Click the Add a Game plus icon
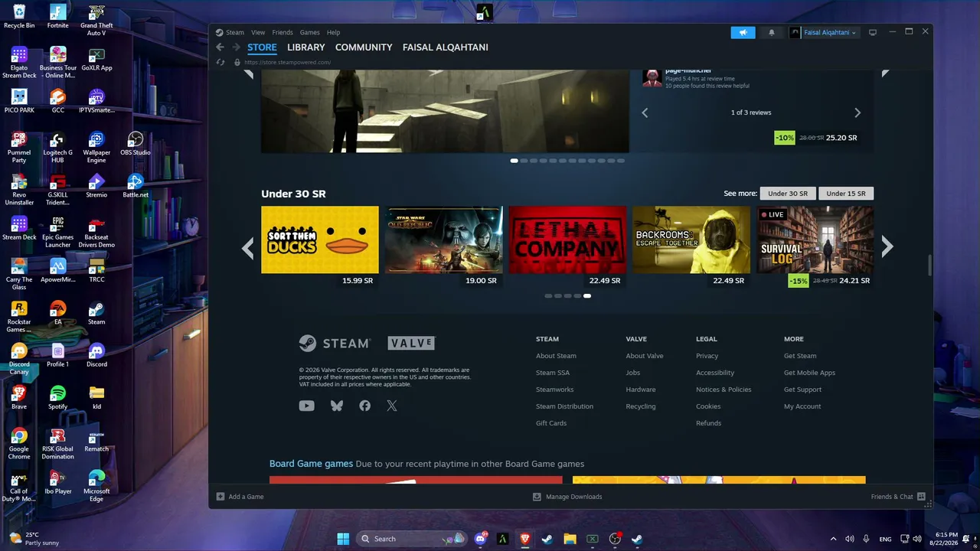 pos(220,497)
